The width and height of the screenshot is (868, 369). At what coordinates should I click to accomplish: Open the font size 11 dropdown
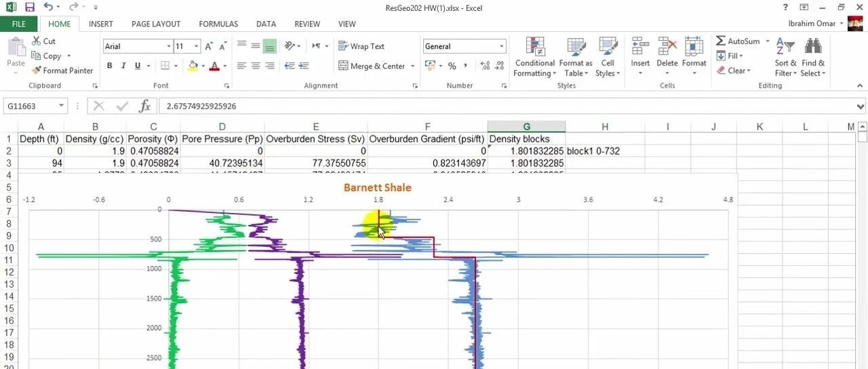(197, 46)
